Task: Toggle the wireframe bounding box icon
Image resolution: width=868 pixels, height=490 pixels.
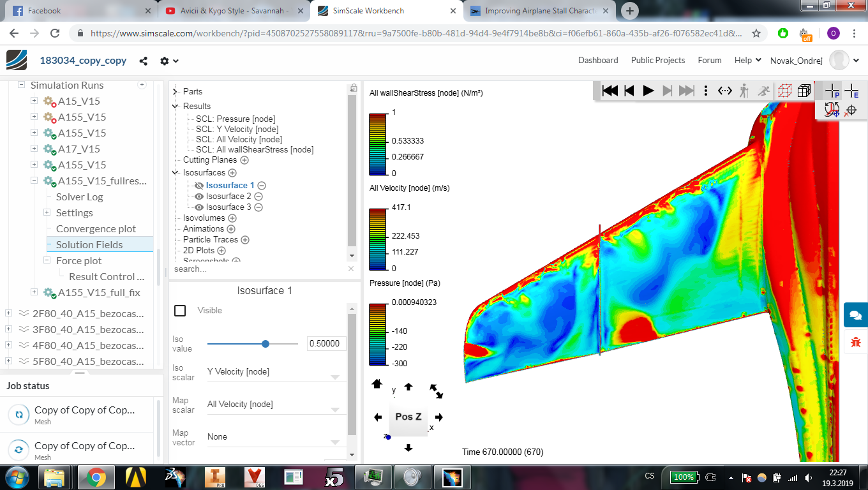Action: (x=784, y=91)
